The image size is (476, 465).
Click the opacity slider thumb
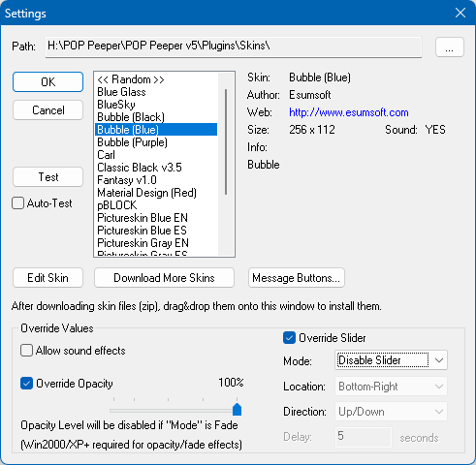[237, 409]
